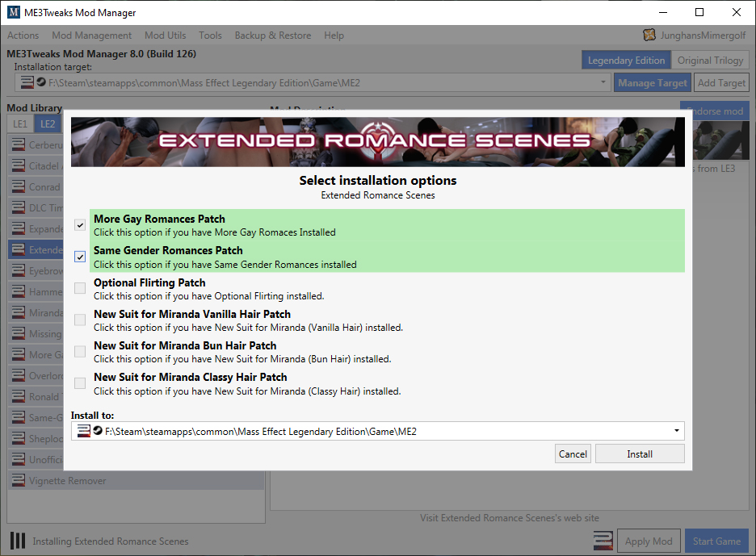Expand the Installation target dropdown in the main window
This screenshot has height=556, width=756.
pos(313,83)
